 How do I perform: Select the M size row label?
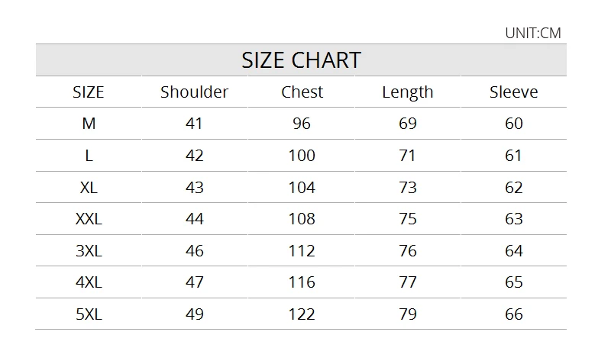(89, 124)
